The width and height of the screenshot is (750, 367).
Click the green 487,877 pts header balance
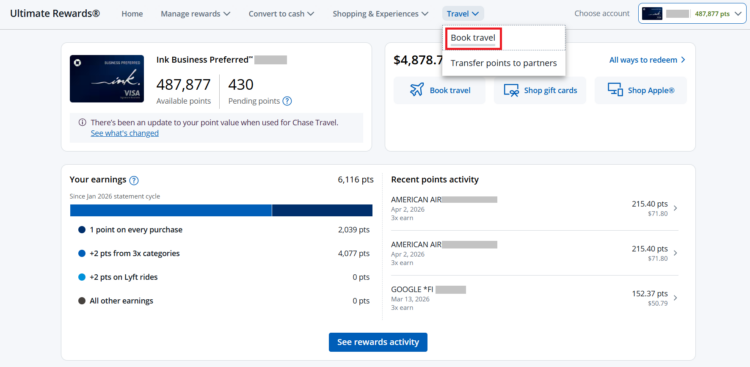[x=712, y=14]
